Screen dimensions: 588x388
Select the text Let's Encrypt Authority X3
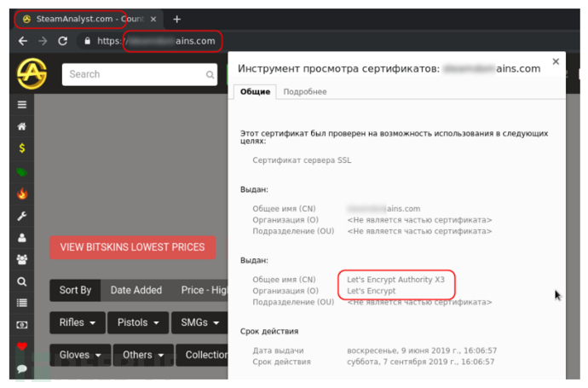coord(395,280)
